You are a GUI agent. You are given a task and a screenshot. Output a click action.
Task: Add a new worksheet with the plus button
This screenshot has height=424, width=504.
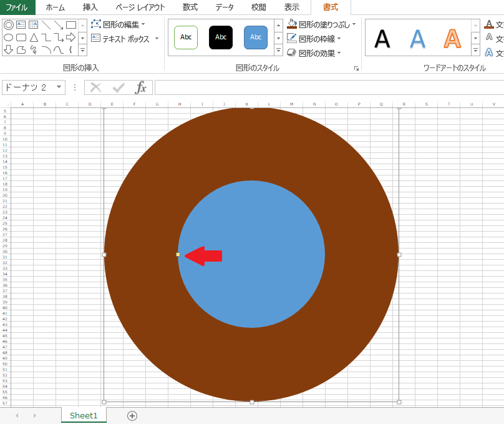coord(132,415)
